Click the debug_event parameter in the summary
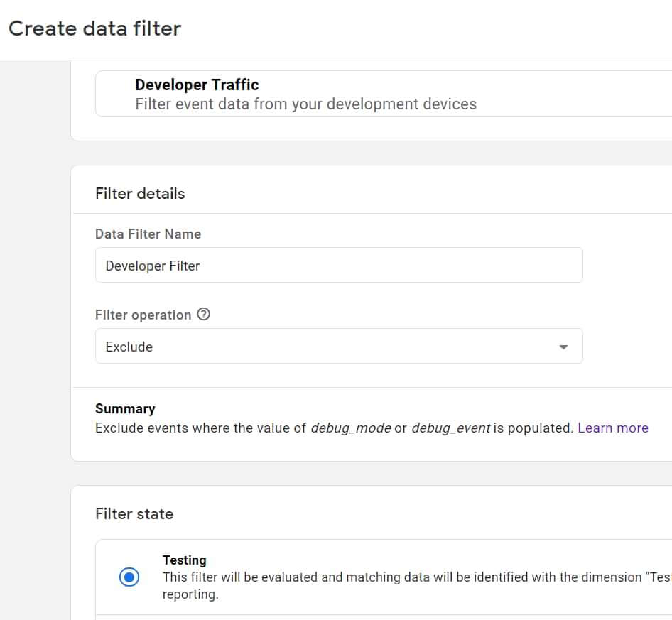Screen dimensions: 672x620 (450, 428)
